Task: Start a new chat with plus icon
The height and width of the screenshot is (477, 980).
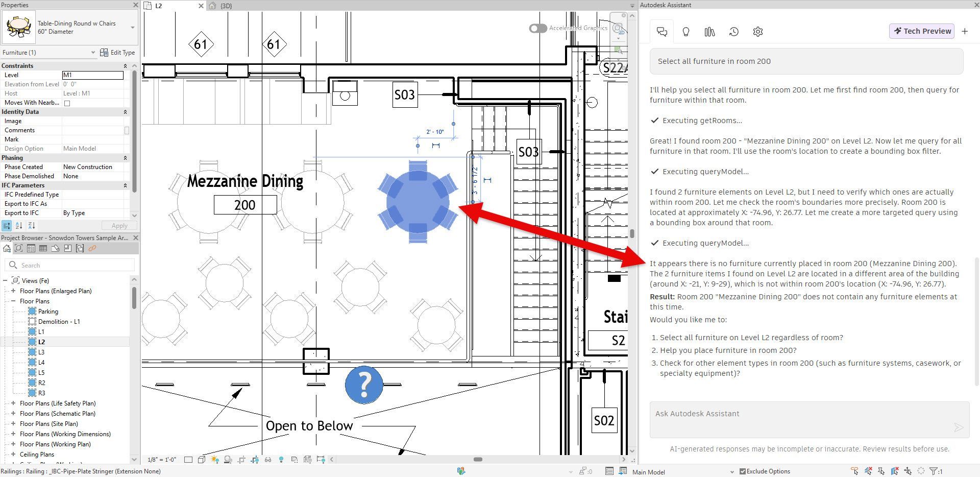Action: click(965, 31)
